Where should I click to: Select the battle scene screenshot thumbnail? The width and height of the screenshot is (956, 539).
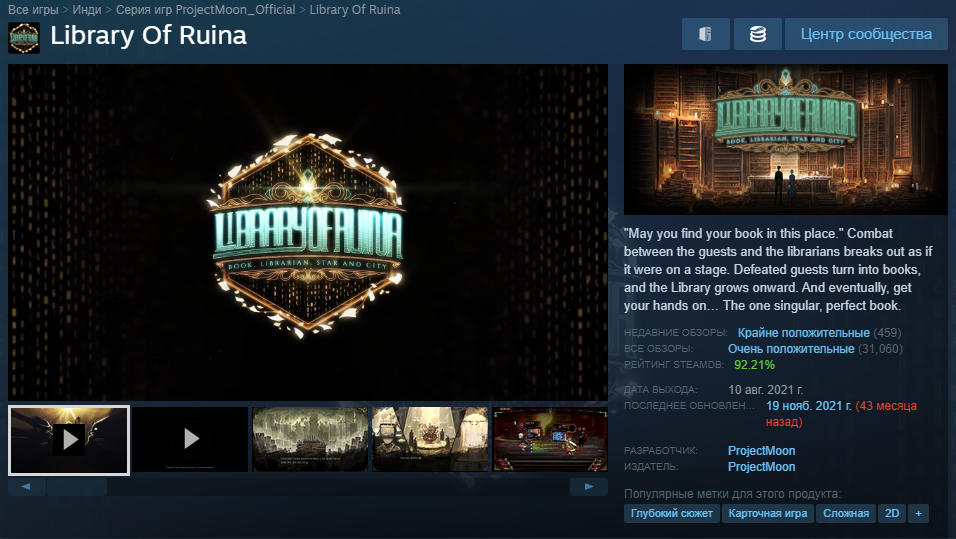tap(550, 439)
